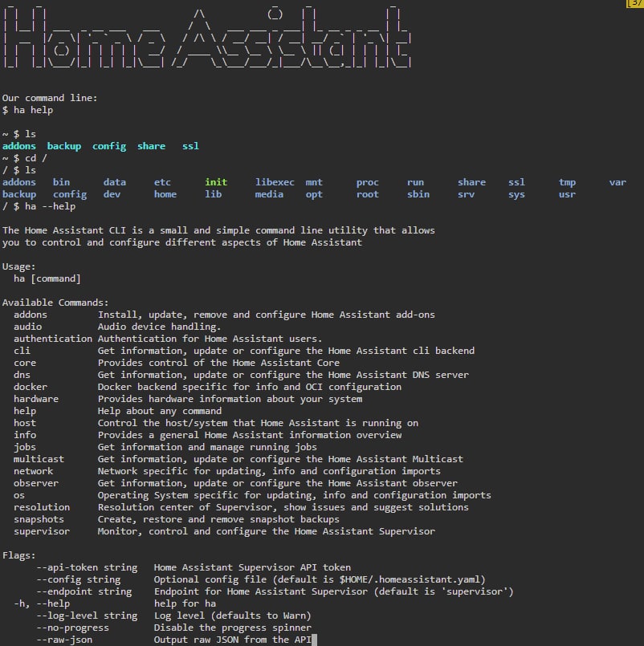
Task: Click the 'var' directory name
Action: point(618,182)
